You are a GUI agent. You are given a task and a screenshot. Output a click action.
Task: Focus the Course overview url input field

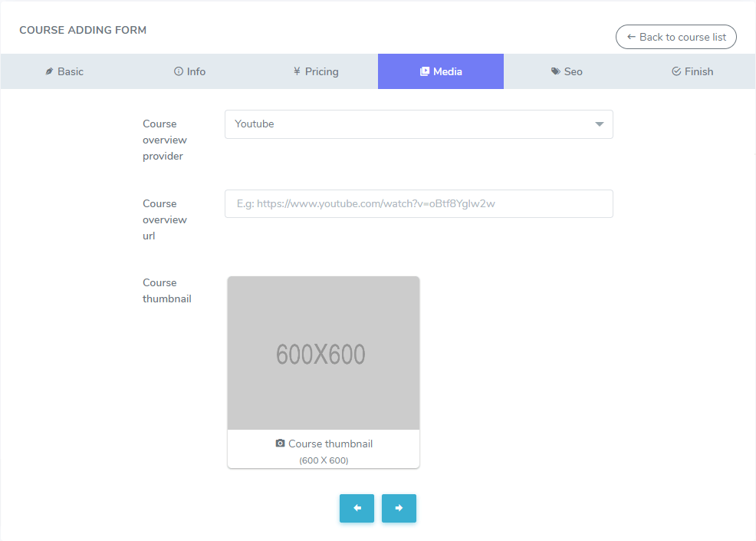[418, 204]
